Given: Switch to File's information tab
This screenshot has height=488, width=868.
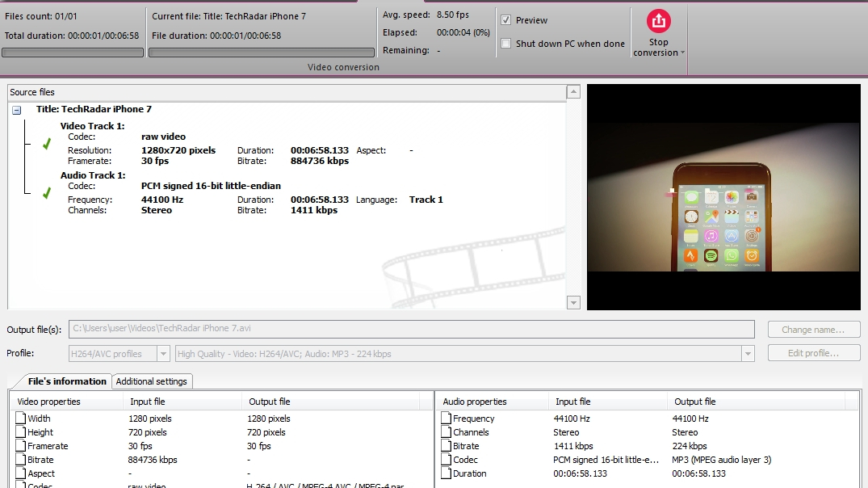Looking at the screenshot, I should pyautogui.click(x=67, y=381).
